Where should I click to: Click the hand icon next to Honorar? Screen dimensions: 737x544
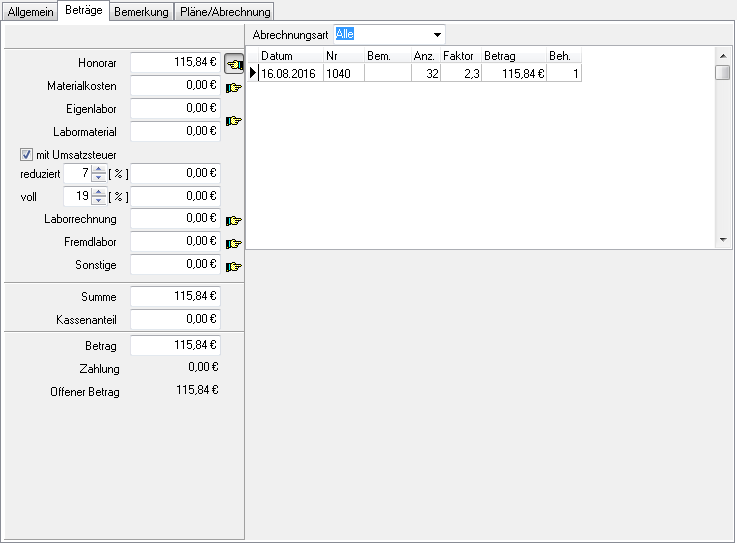tap(234, 64)
